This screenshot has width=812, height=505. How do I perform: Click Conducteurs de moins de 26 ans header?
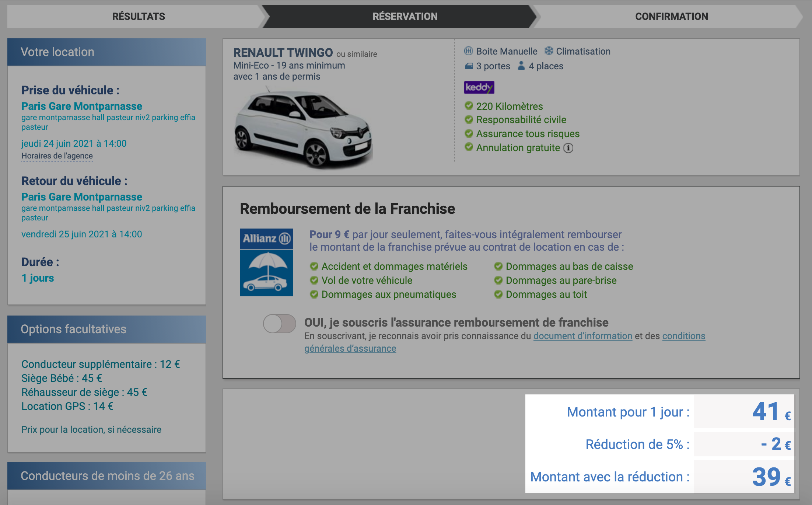pos(107,476)
